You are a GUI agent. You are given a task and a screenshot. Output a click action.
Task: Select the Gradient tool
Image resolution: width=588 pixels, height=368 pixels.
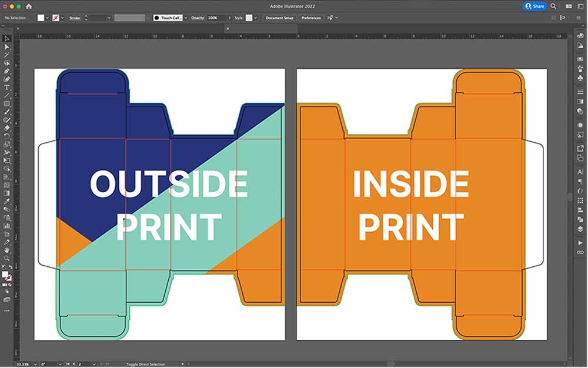click(x=6, y=193)
